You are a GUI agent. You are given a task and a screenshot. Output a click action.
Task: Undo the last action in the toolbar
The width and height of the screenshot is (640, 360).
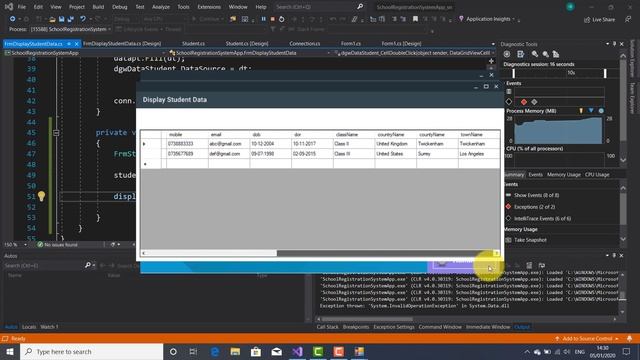tap(83, 19)
